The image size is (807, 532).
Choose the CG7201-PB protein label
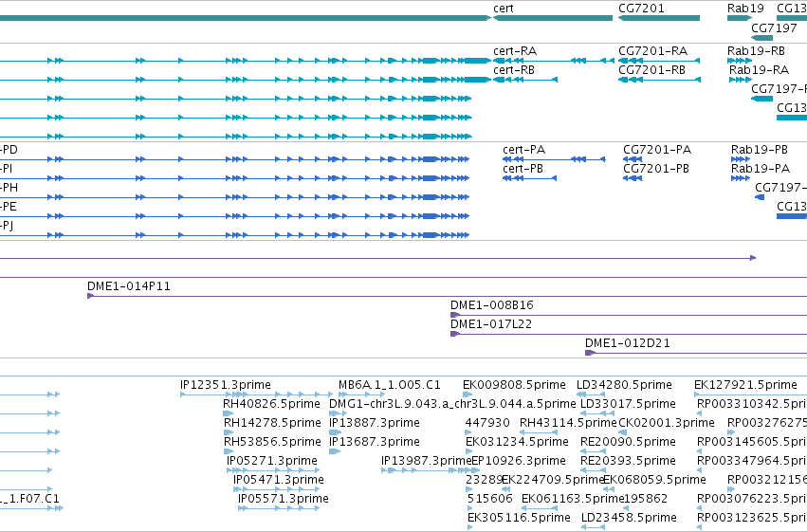[656, 169]
